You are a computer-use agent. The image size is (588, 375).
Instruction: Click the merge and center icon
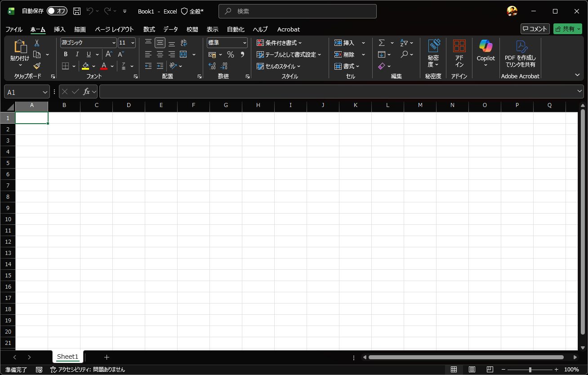pos(183,54)
